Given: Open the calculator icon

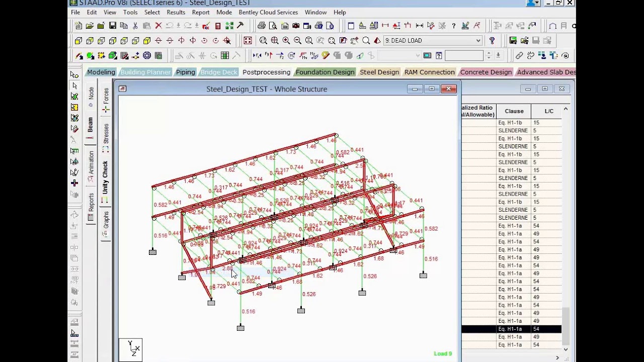Looking at the screenshot, I should coord(217,26).
